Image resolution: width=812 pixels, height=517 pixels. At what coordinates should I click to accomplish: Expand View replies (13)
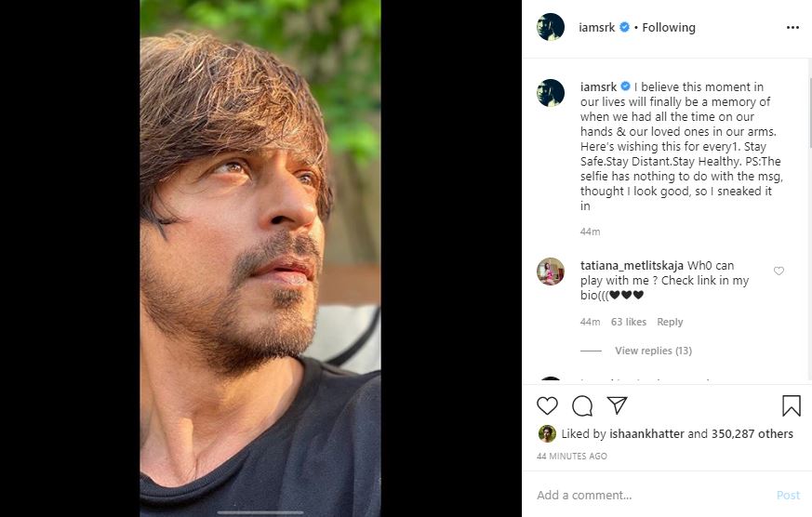tap(653, 351)
